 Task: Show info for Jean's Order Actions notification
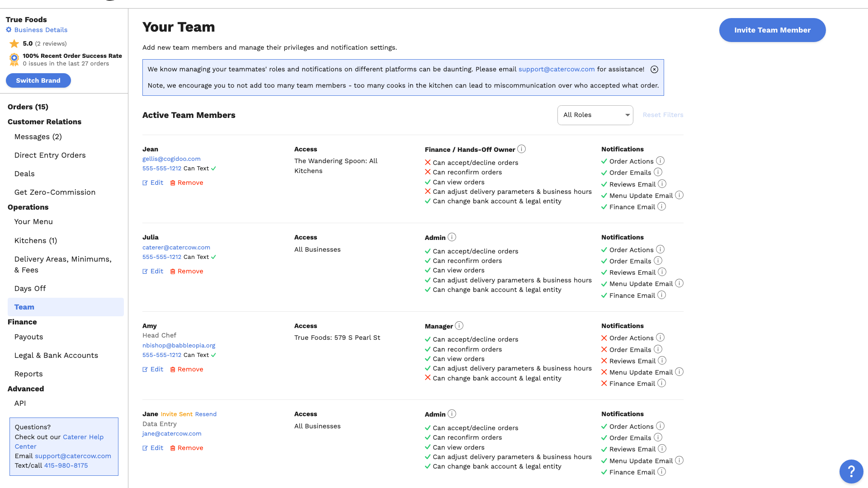click(660, 160)
